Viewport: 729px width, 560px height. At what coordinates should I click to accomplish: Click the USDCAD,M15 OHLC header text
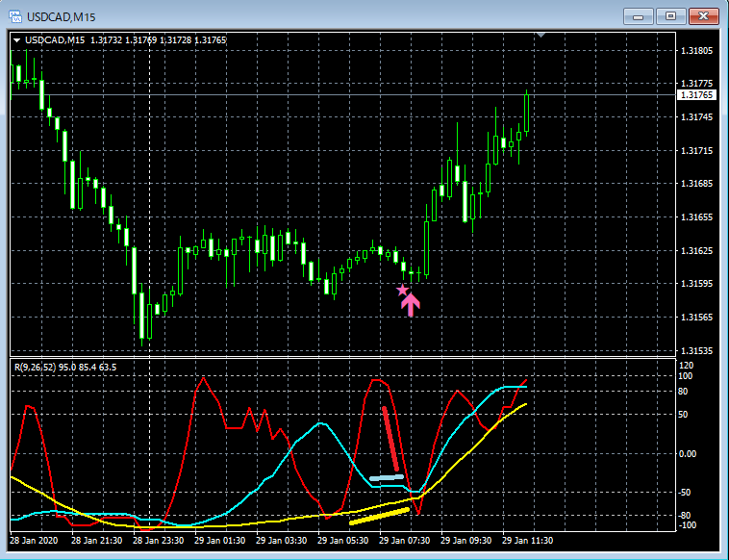click(x=126, y=40)
